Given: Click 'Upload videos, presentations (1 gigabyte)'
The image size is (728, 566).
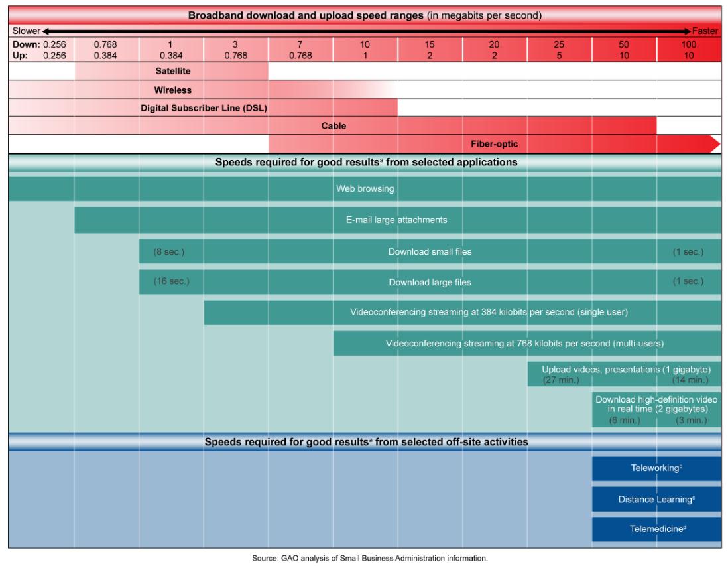Looking at the screenshot, I should [x=627, y=370].
